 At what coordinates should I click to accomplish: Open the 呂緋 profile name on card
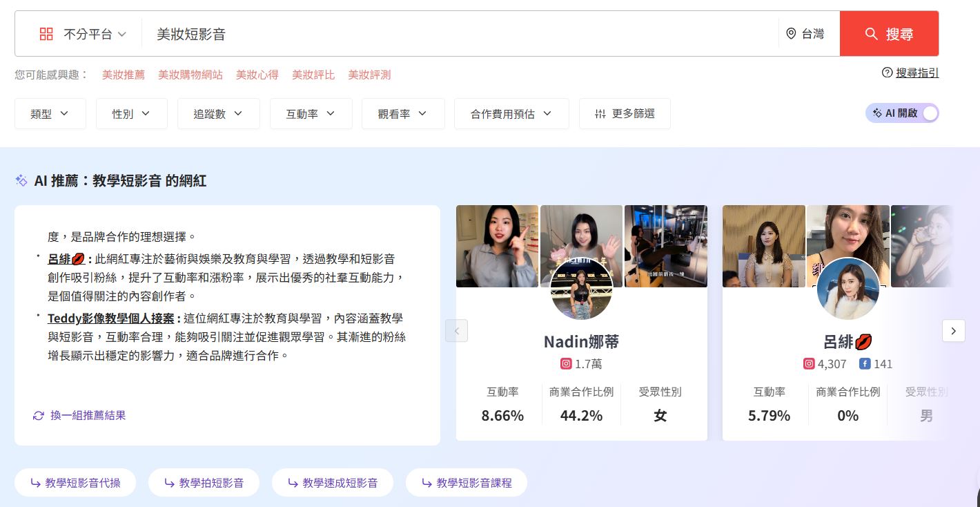[x=848, y=341]
